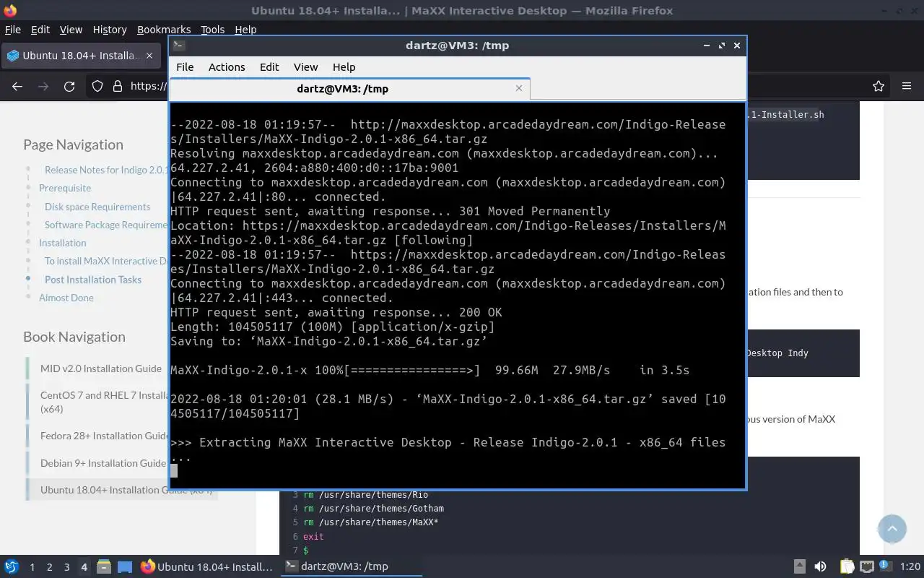The height and width of the screenshot is (578, 924).
Task: Click the Firefox logo in title bar
Action: click(9, 10)
